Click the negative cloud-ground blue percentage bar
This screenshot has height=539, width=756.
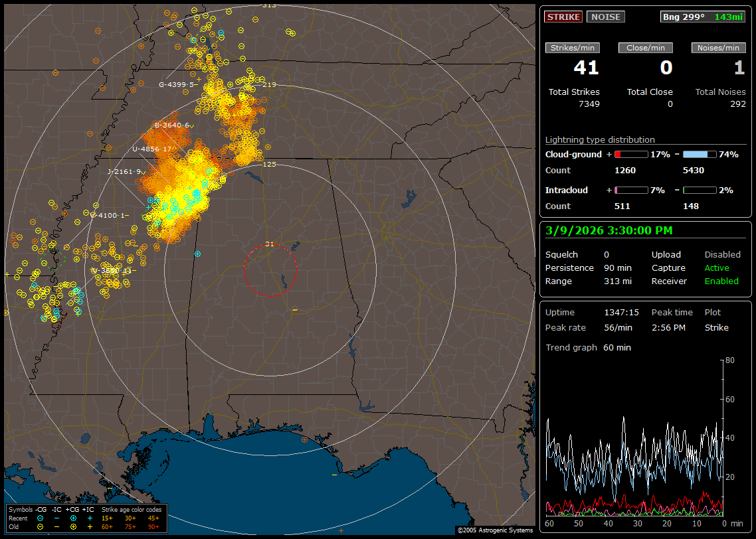click(700, 154)
